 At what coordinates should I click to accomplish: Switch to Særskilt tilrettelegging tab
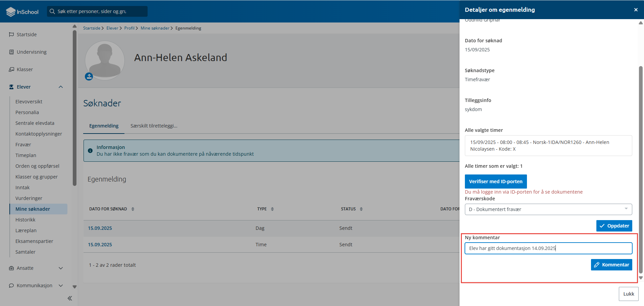click(154, 126)
